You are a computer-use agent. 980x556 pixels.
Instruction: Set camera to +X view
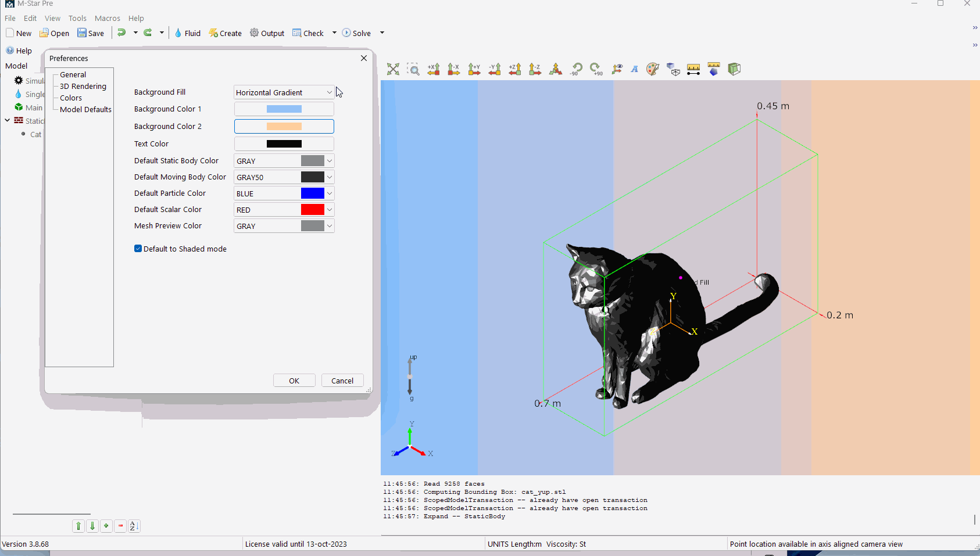click(x=434, y=69)
